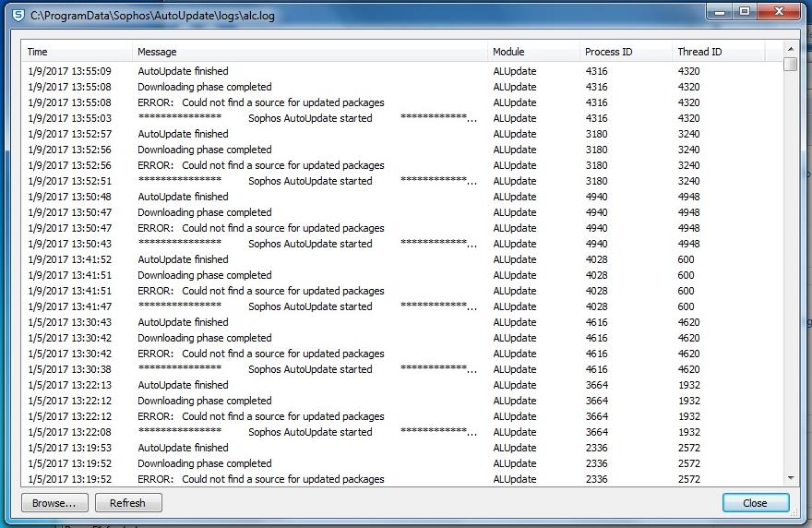812x528 pixels.
Task: Select AutoUpdate finished row at 13:50:48
Action: tap(402, 197)
